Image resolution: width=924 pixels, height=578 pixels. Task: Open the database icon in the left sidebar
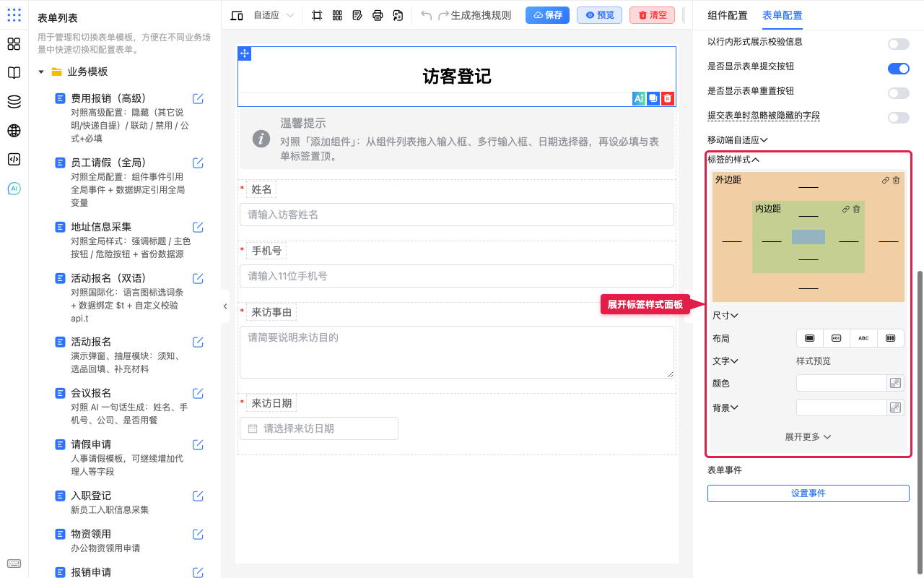[x=14, y=102]
